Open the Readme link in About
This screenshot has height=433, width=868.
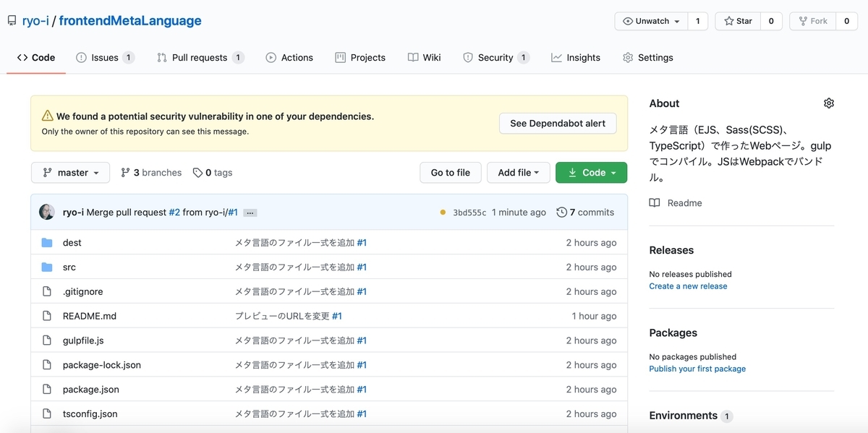pyautogui.click(x=684, y=203)
